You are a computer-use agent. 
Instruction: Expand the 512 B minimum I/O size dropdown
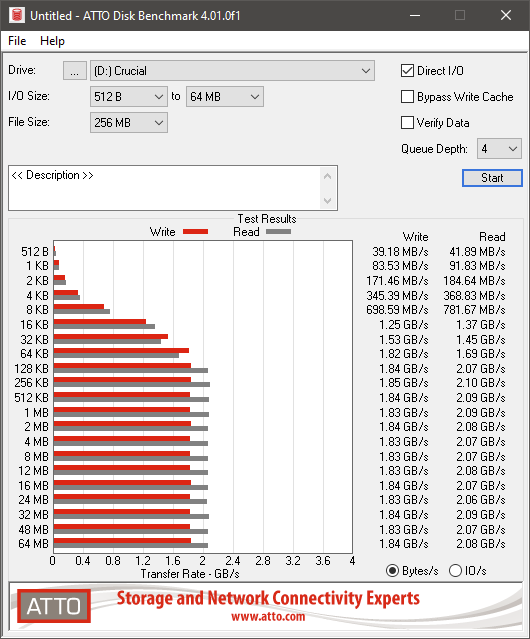click(129, 97)
